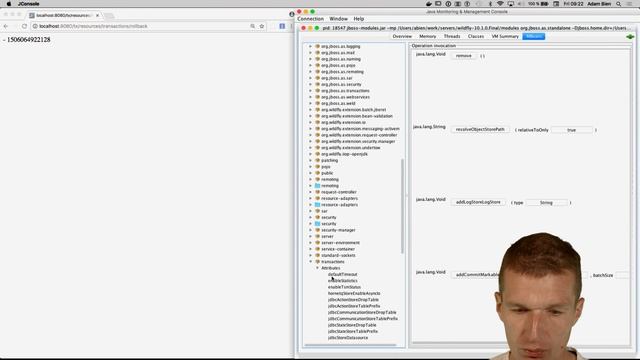The image size is (640, 360).
Task: Click the transactions bean icon
Action: pos(317,262)
